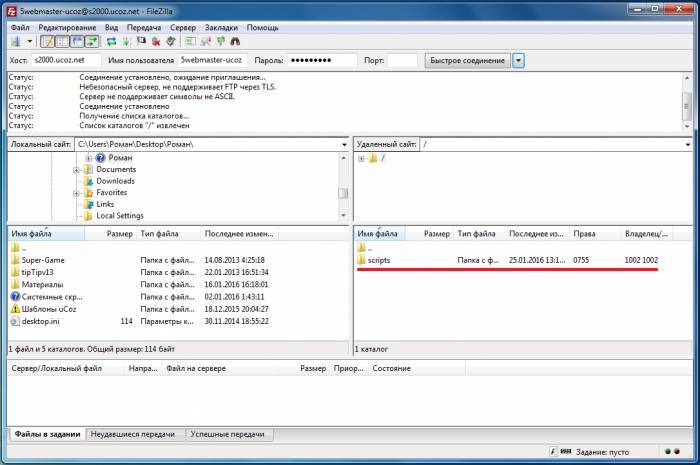
Task: Open the Помощь menu
Action: 262,28
